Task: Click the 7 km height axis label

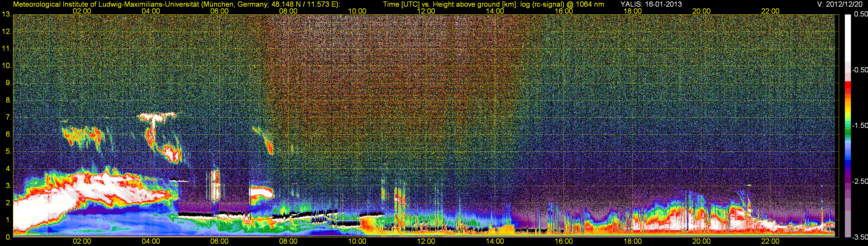Action: coord(8,117)
